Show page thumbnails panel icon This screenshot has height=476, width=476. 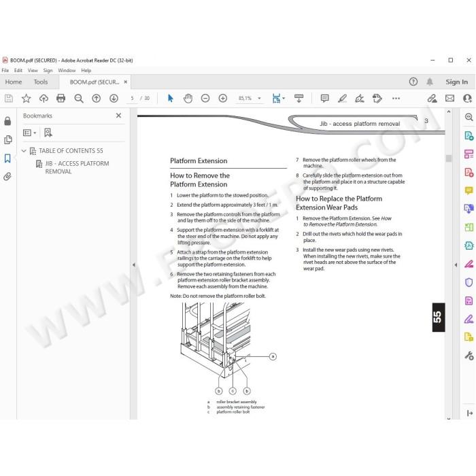pos(8,139)
